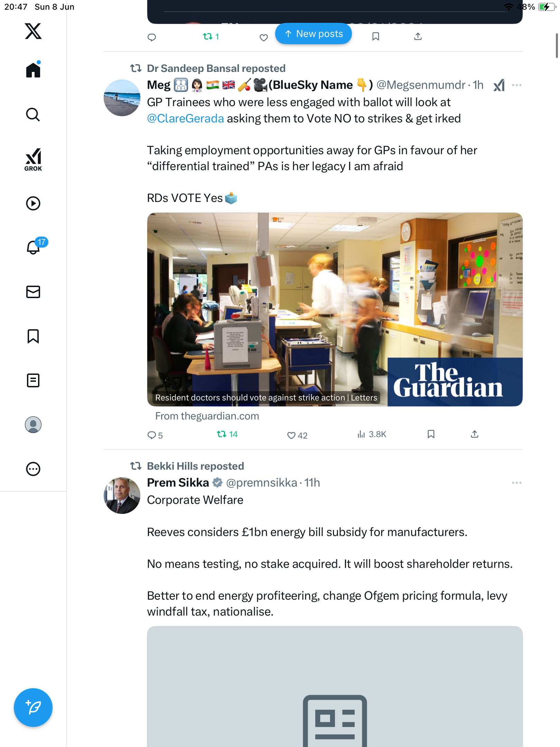Open the Guardian article preview image
This screenshot has height=747, width=560.
(335, 309)
